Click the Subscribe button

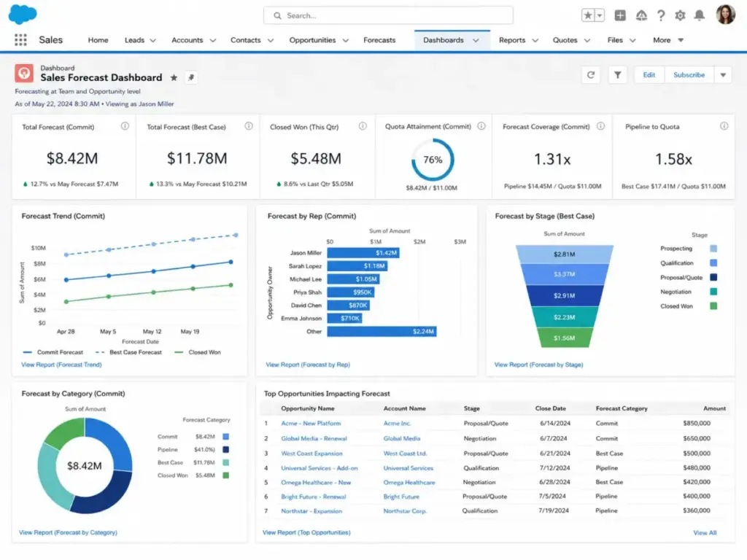[689, 75]
